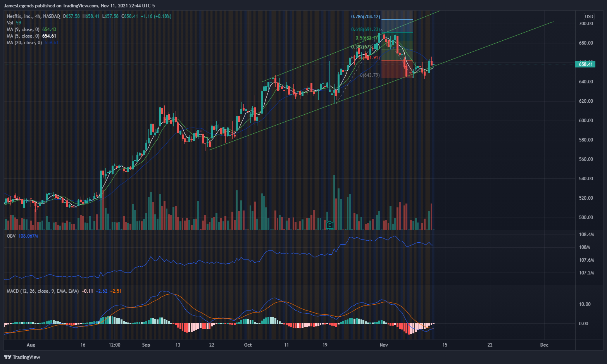
Task: Click 580.00 on the price axis
Action: [x=586, y=140]
